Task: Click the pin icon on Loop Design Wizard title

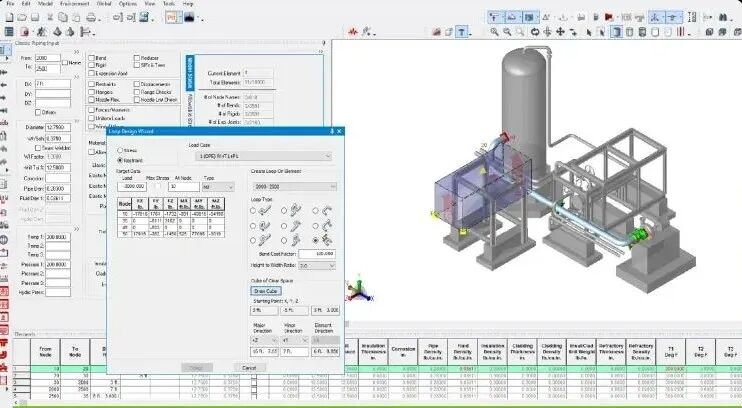Action: (332, 131)
